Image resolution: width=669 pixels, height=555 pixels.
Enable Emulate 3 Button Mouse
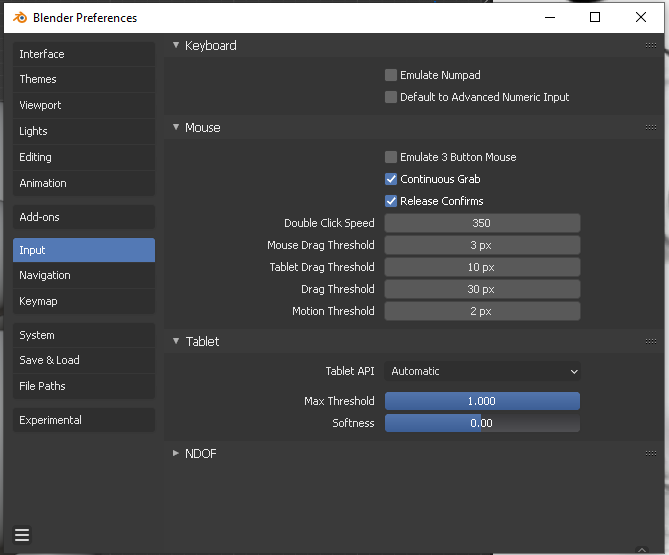point(391,157)
